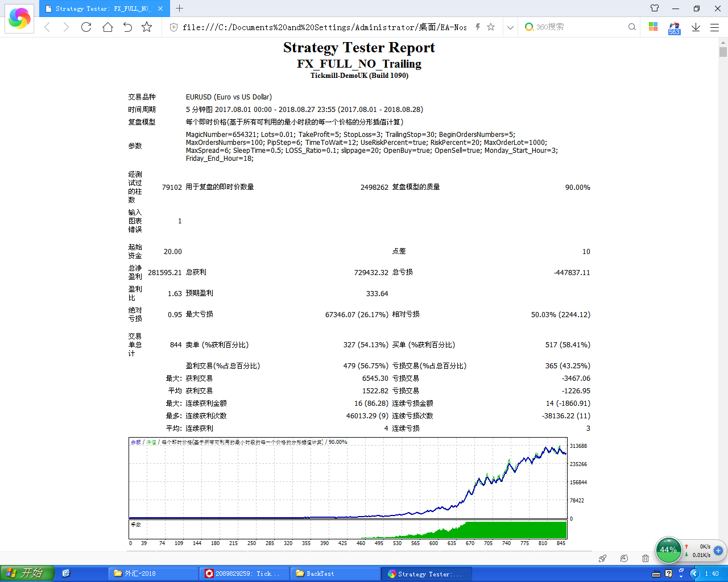Click the total net profit value 281595.21
728x582 pixels.
point(165,273)
